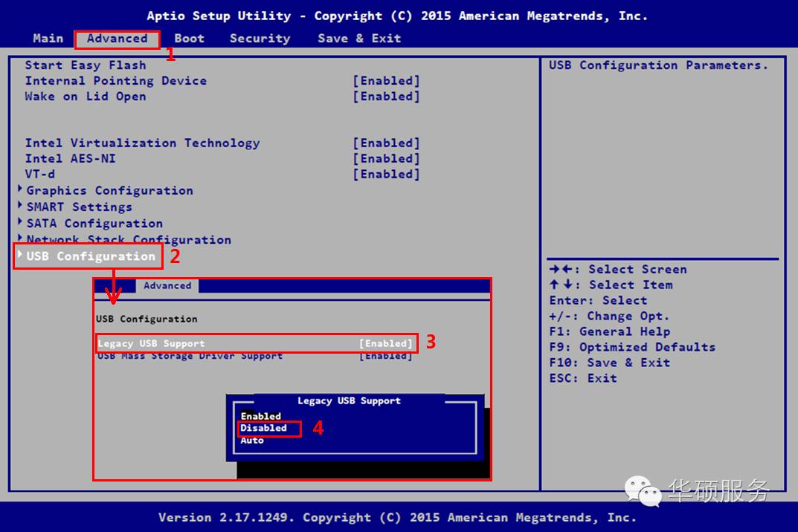Click the Legacy USB Support popup title
Screen dimensions: 798x532
point(349,400)
